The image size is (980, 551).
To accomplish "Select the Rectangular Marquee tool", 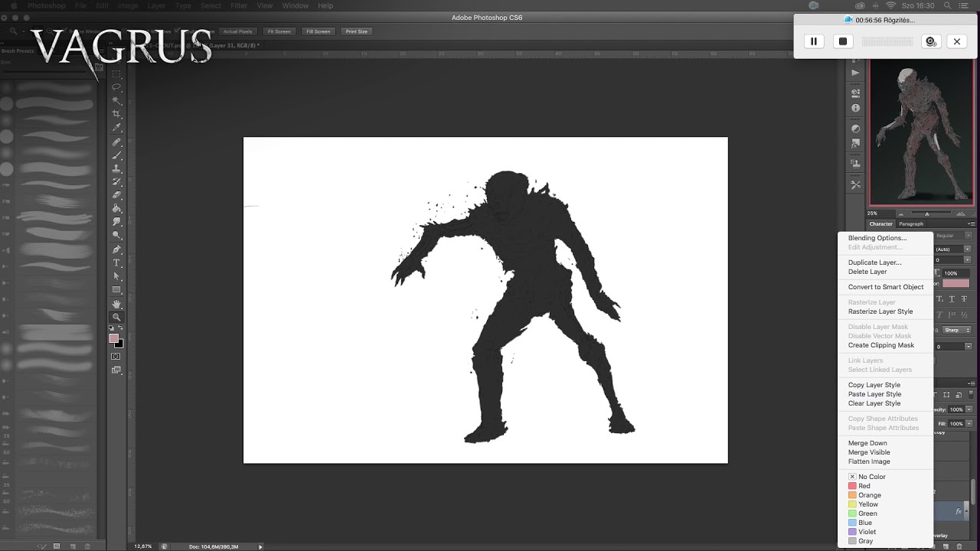I will pyautogui.click(x=117, y=73).
